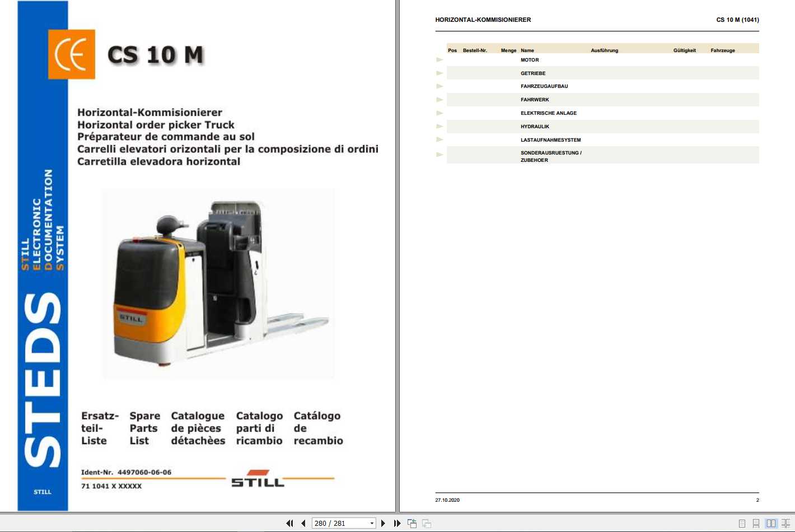Select the LASTAUFNAHMESYSTEM row

(551, 139)
